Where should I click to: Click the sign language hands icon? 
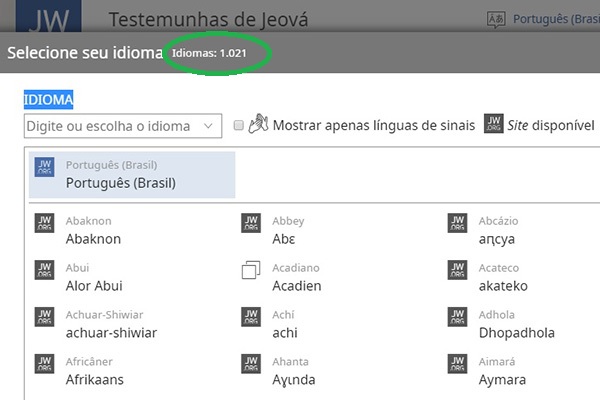pyautogui.click(x=258, y=124)
